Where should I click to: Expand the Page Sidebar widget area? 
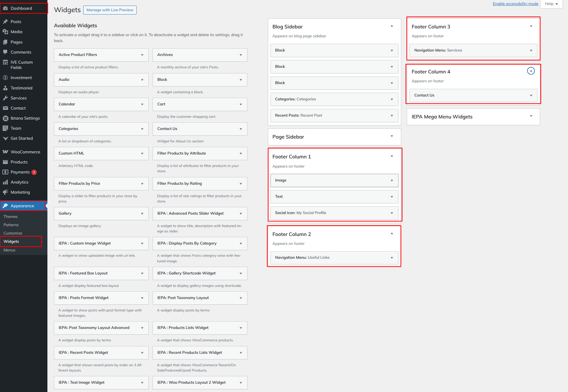click(x=392, y=136)
